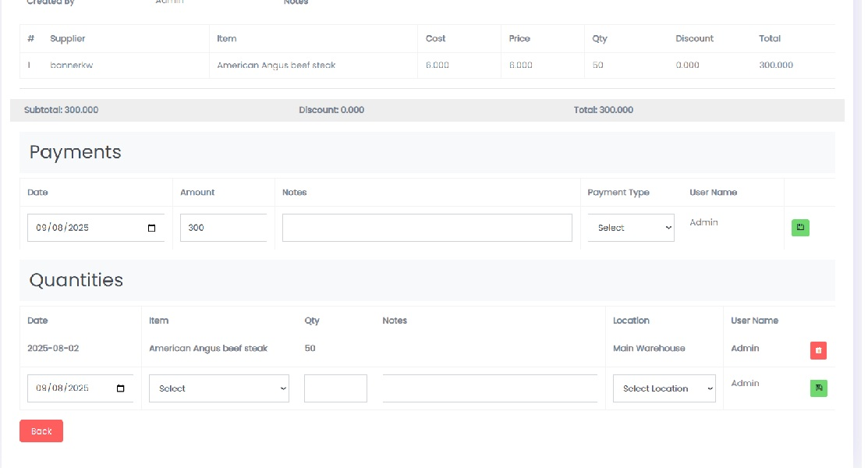This screenshot has width=868, height=475.
Task: Click the Quantities section heading
Action: [76, 280]
